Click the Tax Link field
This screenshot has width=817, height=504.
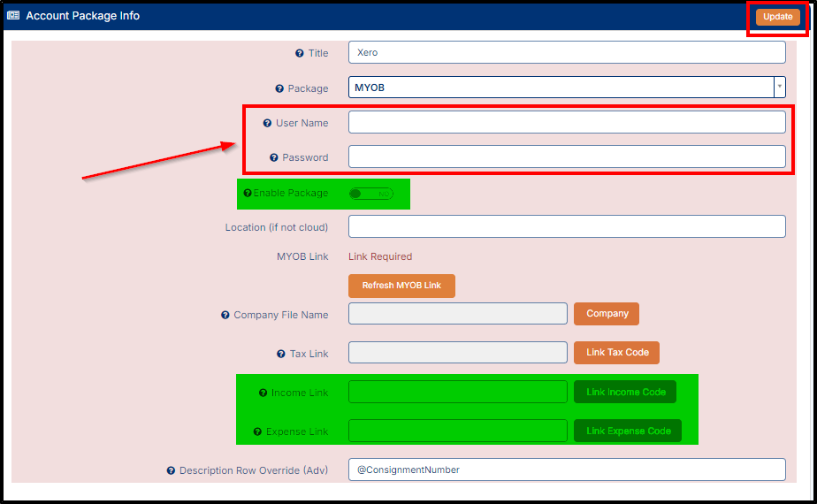tap(458, 353)
